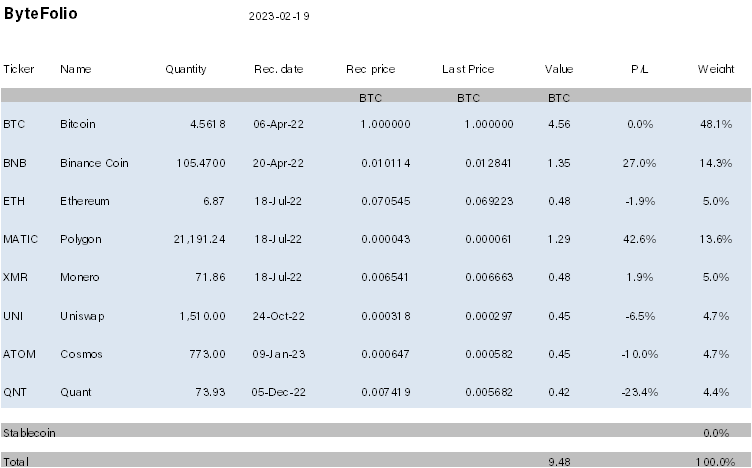
Task: Select the Binance Coin name cell
Action: (94, 163)
